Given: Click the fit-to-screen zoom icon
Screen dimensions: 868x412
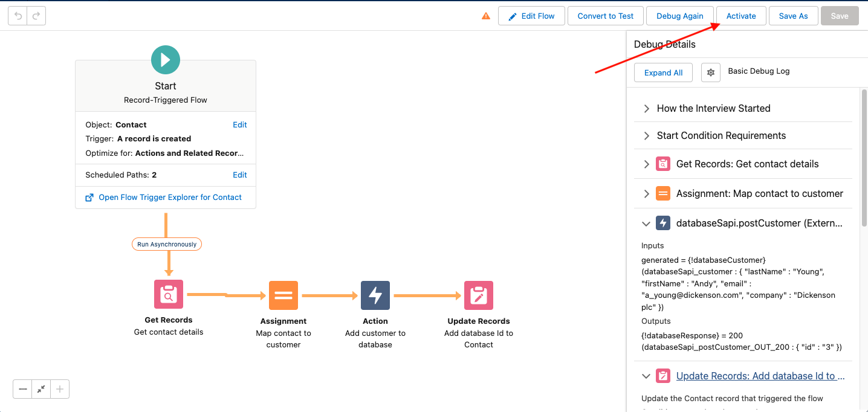Looking at the screenshot, I should (41, 390).
